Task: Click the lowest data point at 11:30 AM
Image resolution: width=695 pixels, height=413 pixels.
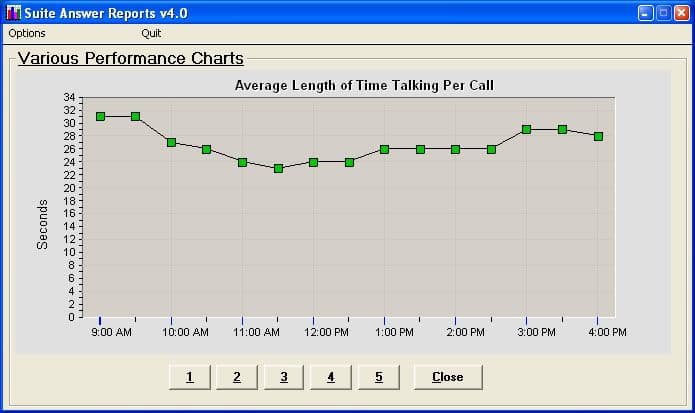Action: 278,168
